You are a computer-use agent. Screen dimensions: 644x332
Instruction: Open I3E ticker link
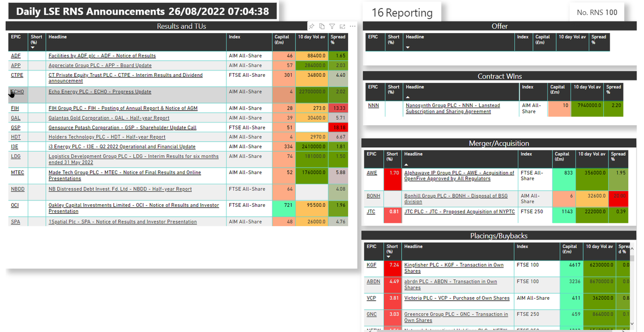pos(15,147)
